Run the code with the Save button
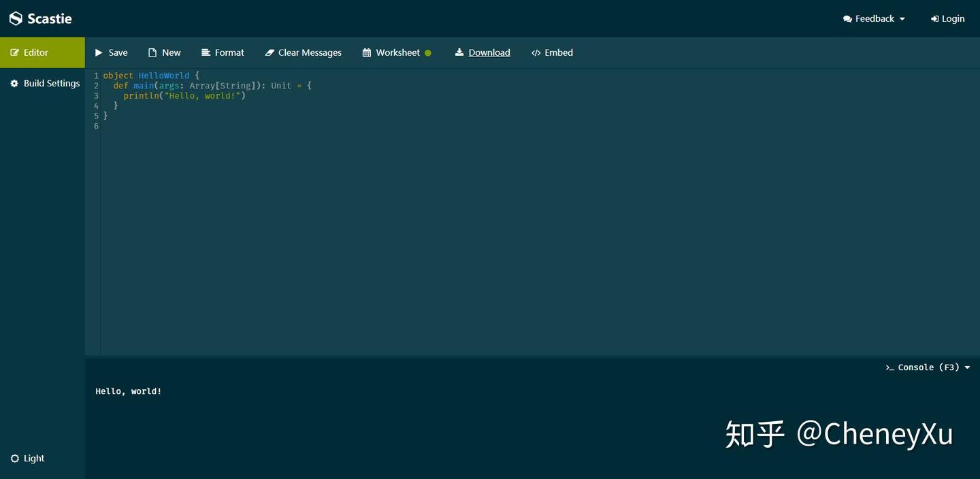980x479 pixels. point(111,52)
